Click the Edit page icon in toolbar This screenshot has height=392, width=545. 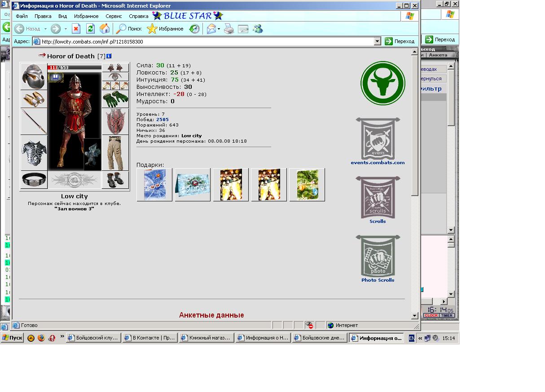[243, 29]
